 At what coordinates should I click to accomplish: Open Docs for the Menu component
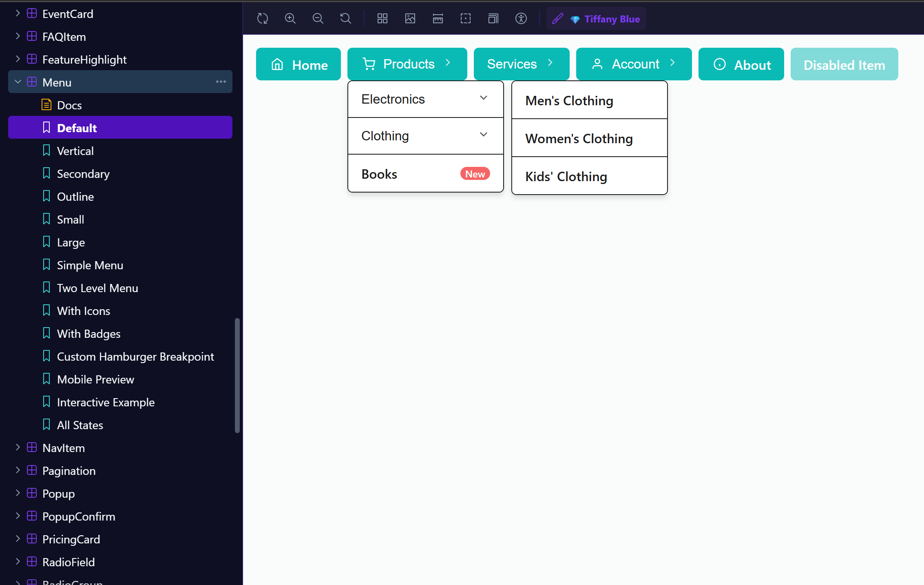70,105
